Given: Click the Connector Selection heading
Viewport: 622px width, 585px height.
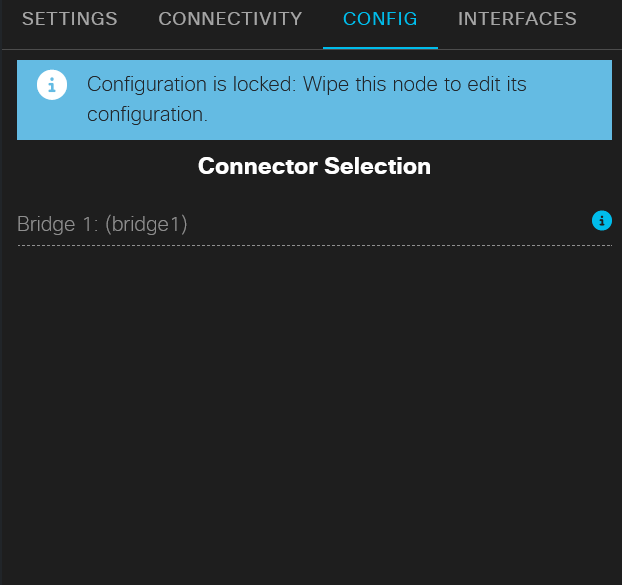Looking at the screenshot, I should click(x=314, y=166).
